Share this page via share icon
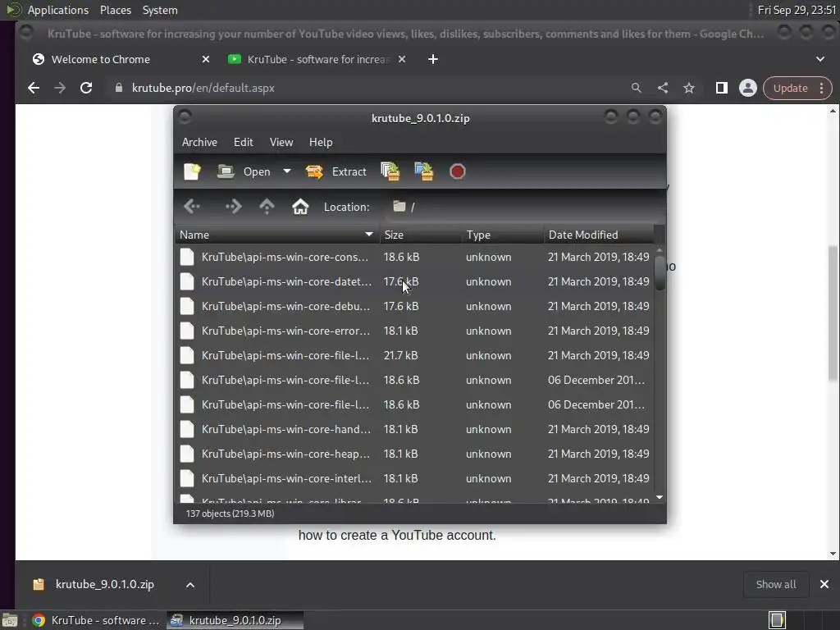This screenshot has height=630, width=840. (x=663, y=88)
